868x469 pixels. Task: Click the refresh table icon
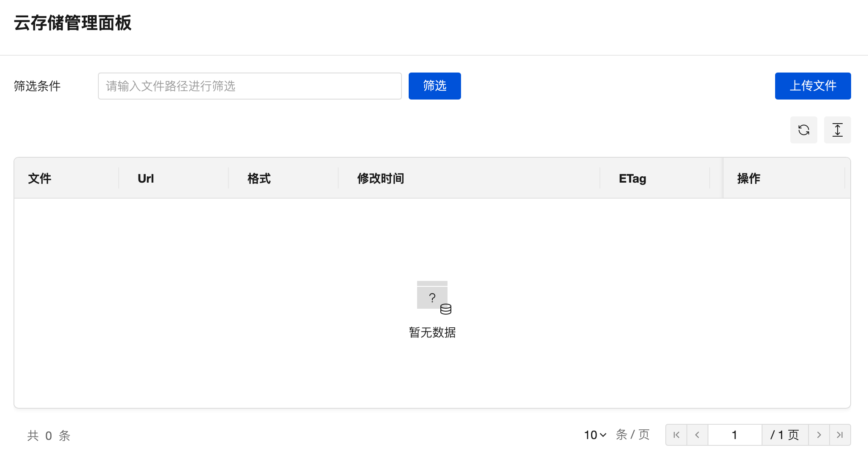[803, 130]
